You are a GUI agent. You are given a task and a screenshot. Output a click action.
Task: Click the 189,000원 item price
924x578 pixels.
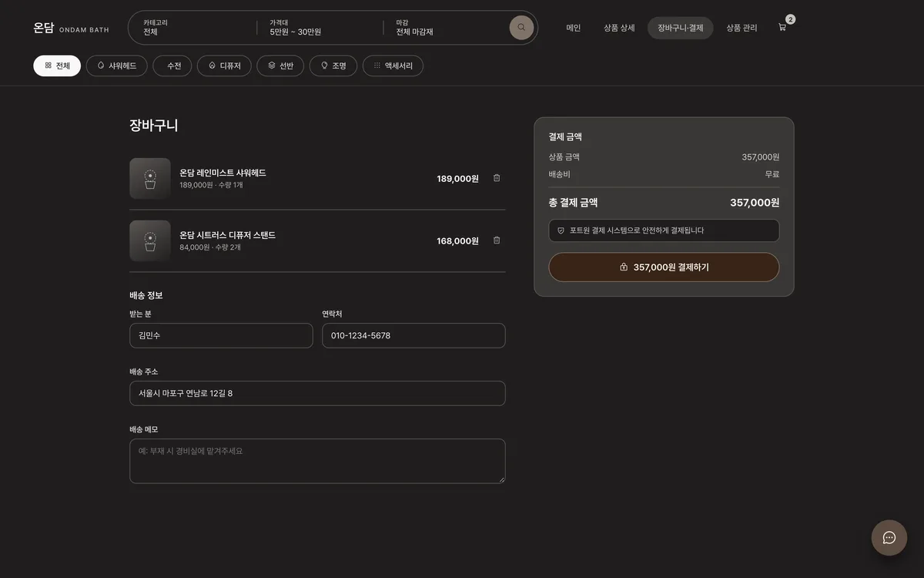point(457,179)
